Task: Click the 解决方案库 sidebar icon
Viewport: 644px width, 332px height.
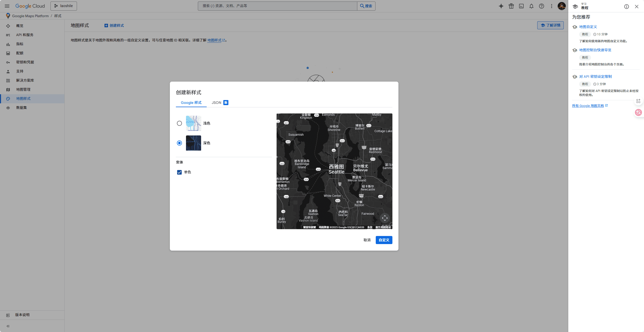Action: [8, 81]
